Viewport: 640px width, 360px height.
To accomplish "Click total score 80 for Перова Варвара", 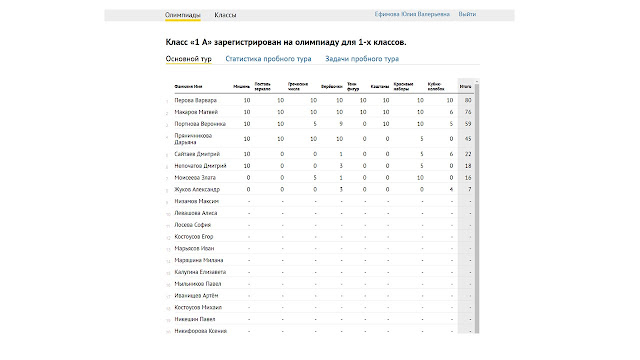I will (468, 100).
